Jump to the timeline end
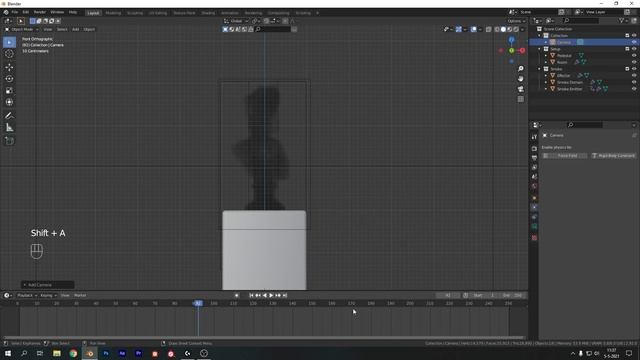The image size is (640, 360). 285,295
